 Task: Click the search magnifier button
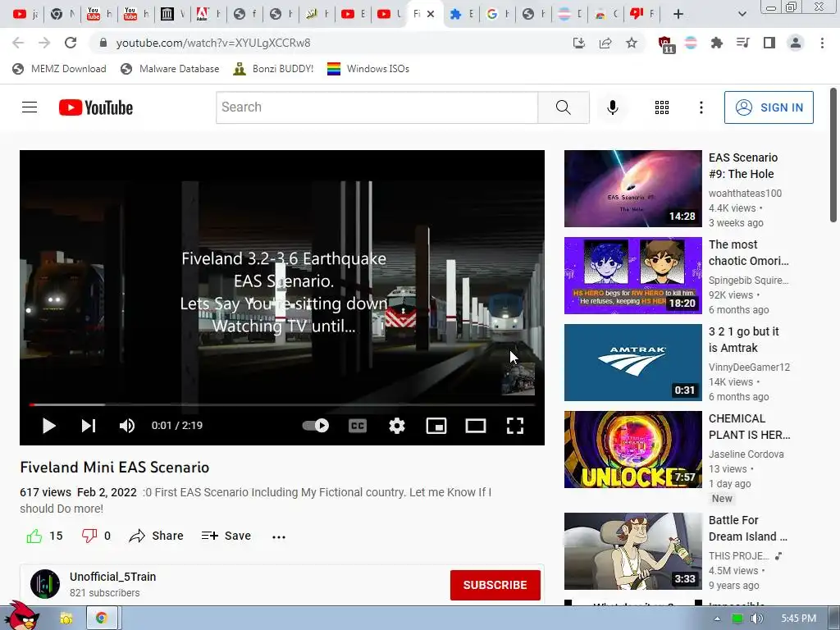click(563, 107)
